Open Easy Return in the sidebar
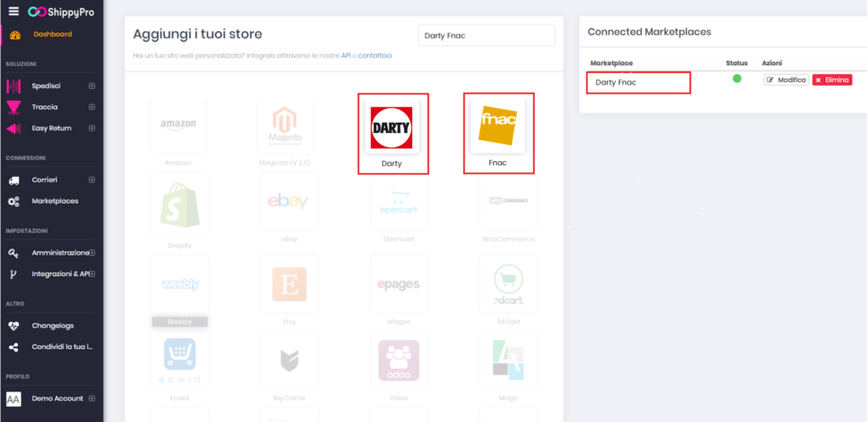Viewport: 868px width, 422px height. (52, 128)
